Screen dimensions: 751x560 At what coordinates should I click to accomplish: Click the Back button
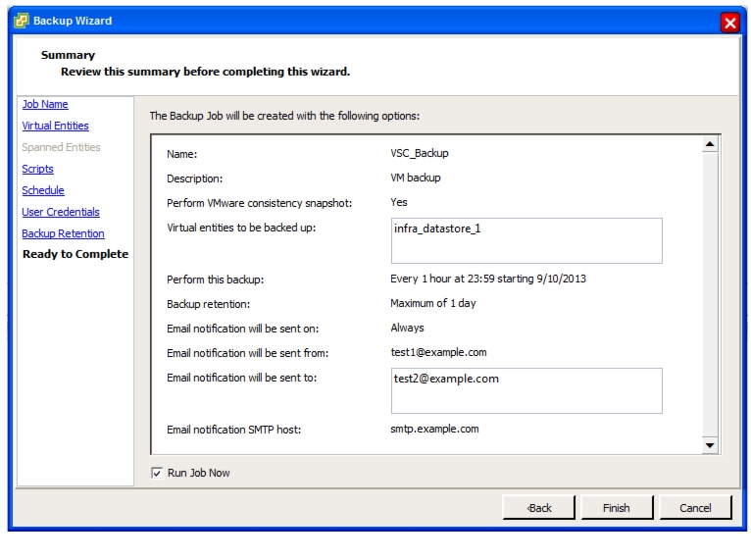pos(539,508)
